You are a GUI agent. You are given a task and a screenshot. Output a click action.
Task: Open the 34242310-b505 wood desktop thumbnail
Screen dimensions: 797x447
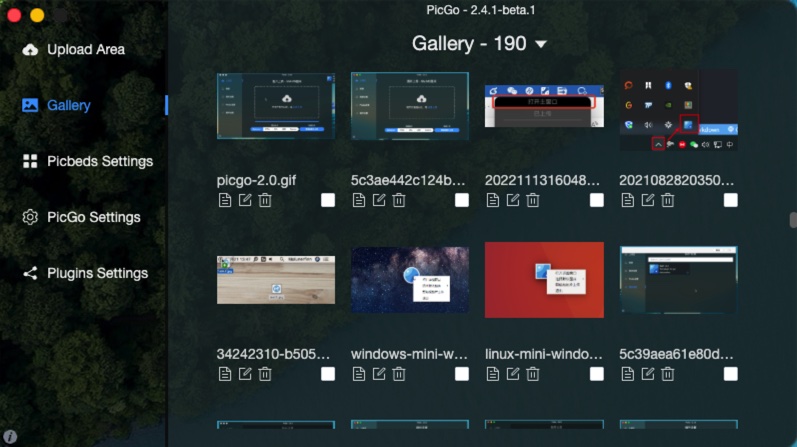click(276, 280)
